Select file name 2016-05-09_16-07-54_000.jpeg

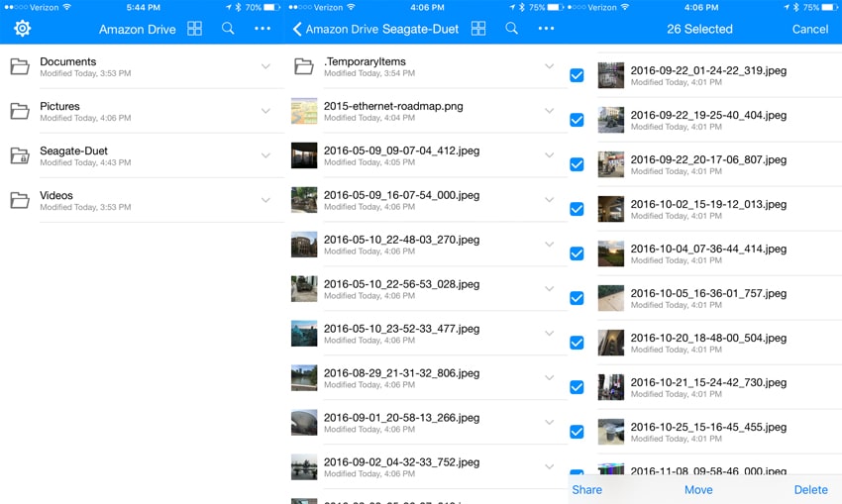click(x=401, y=195)
